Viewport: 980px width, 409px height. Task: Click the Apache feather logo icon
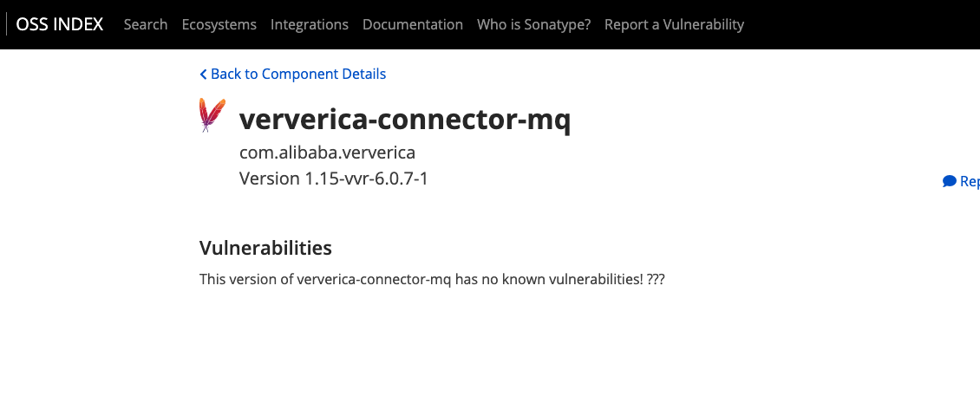tap(212, 114)
